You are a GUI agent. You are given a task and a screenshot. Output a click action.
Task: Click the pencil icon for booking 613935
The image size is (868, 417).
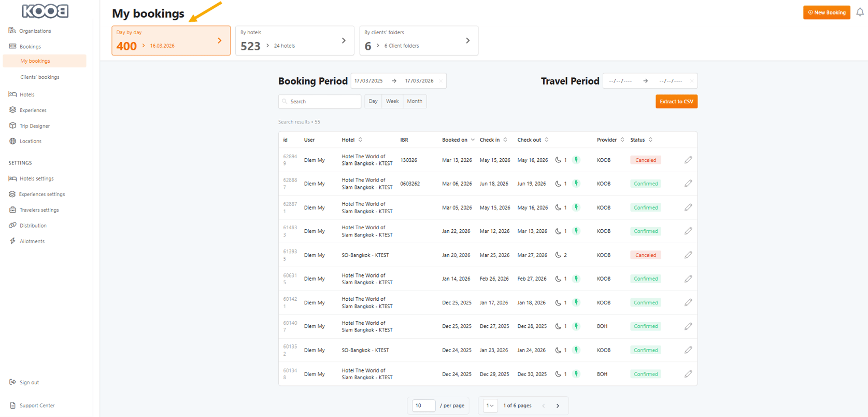[688, 255]
